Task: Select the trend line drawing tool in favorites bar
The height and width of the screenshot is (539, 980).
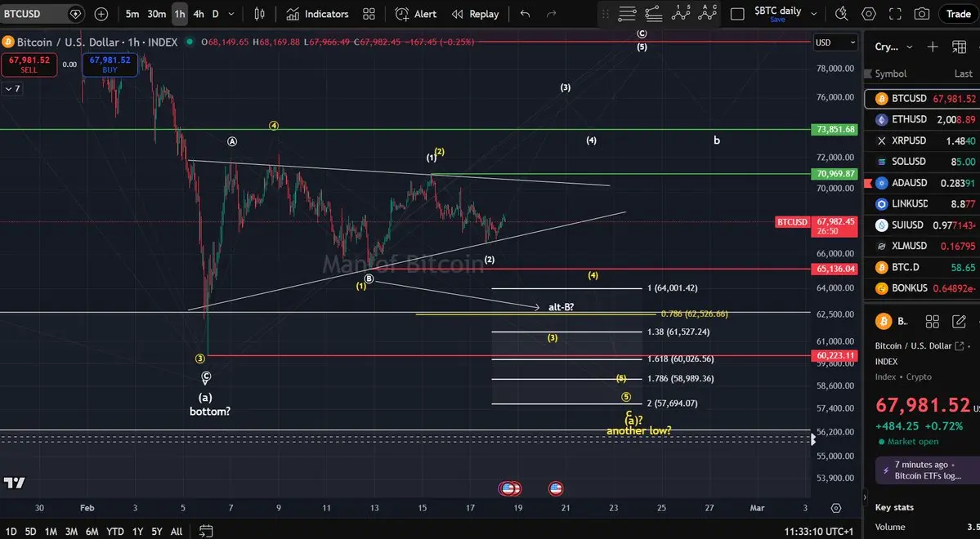Action: coord(654,14)
